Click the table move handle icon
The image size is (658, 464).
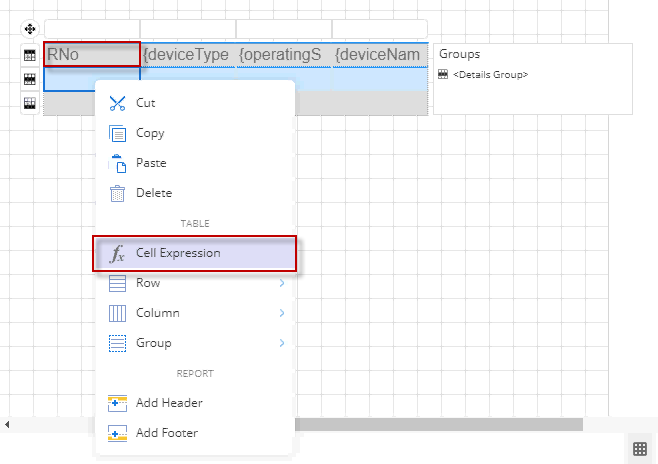30,29
